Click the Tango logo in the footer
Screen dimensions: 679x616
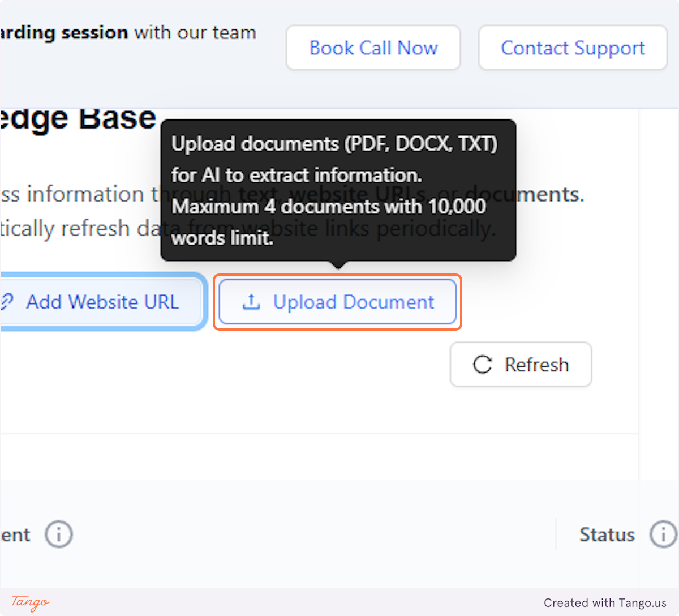click(29, 602)
